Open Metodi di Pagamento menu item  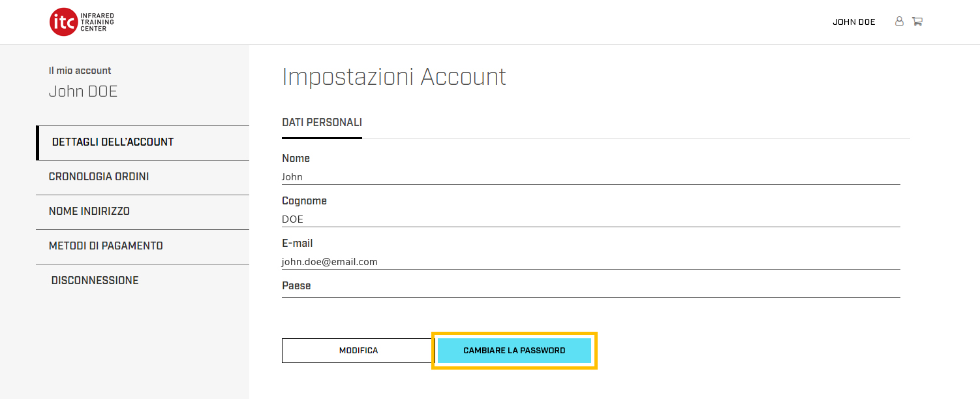[x=106, y=246]
